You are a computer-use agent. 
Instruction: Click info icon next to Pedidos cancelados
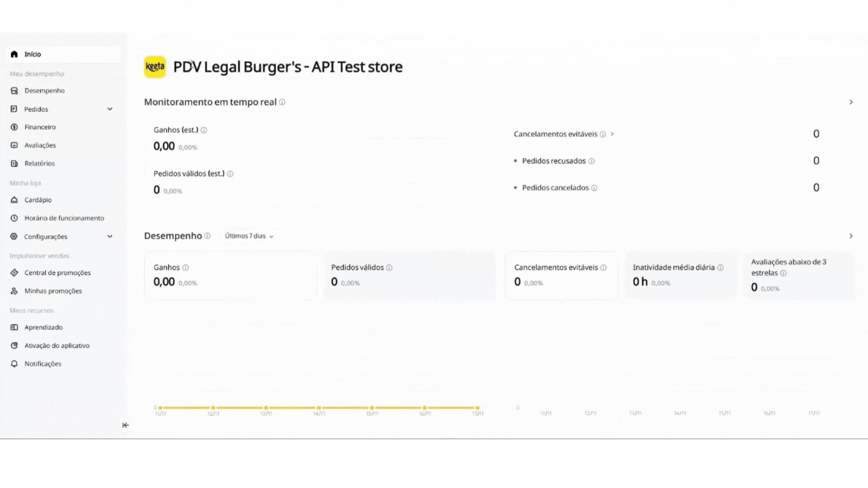(x=594, y=188)
